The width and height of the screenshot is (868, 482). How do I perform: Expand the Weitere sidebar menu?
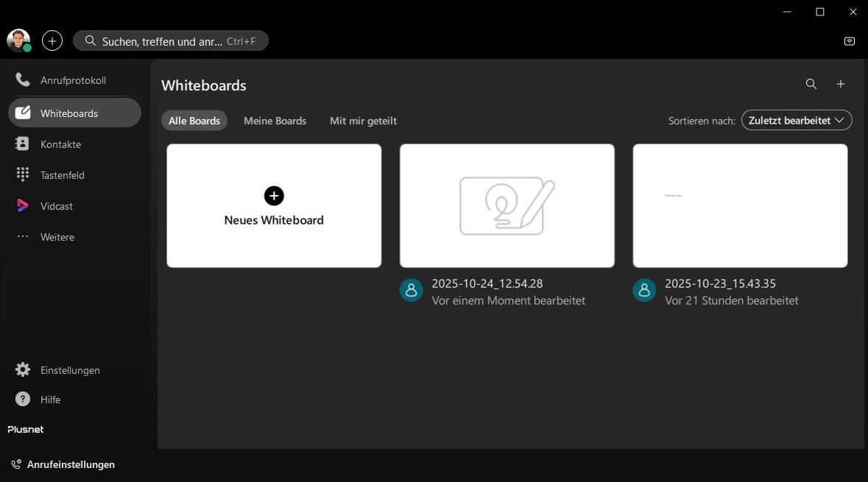click(21, 236)
